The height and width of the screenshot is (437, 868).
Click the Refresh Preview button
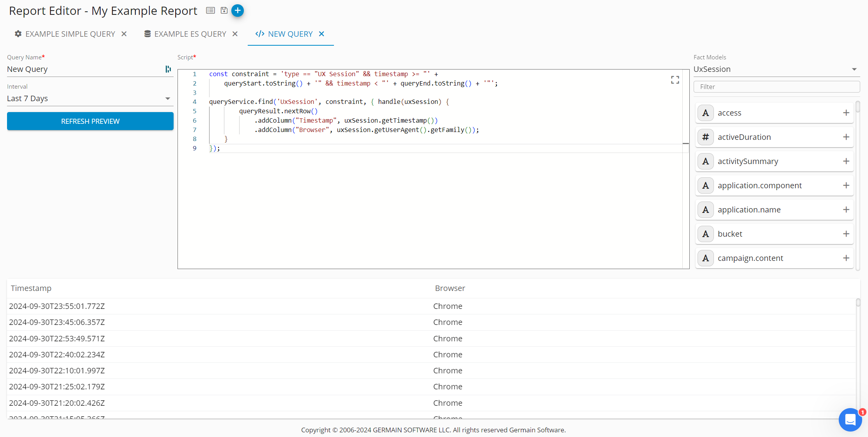coord(90,121)
